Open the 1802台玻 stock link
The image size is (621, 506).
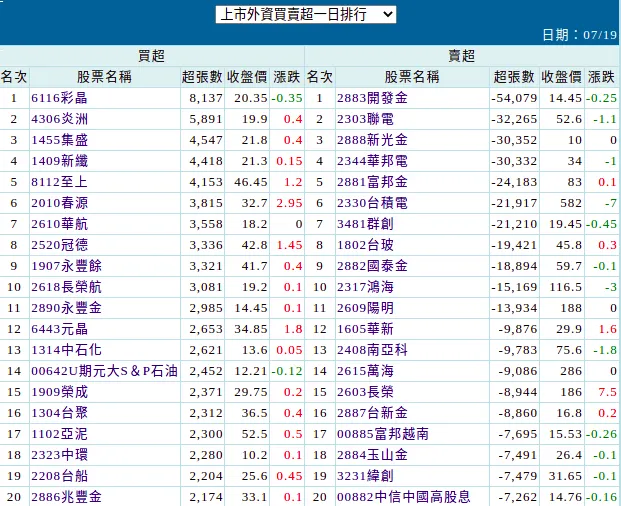365,245
